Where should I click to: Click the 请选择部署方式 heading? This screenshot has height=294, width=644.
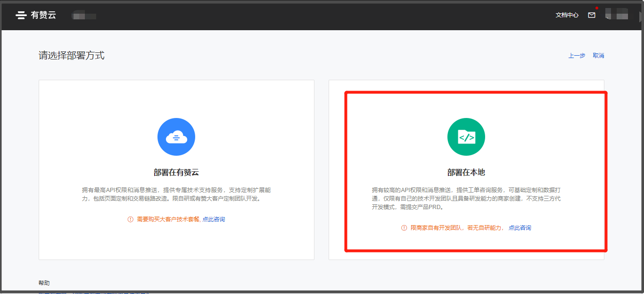point(72,56)
